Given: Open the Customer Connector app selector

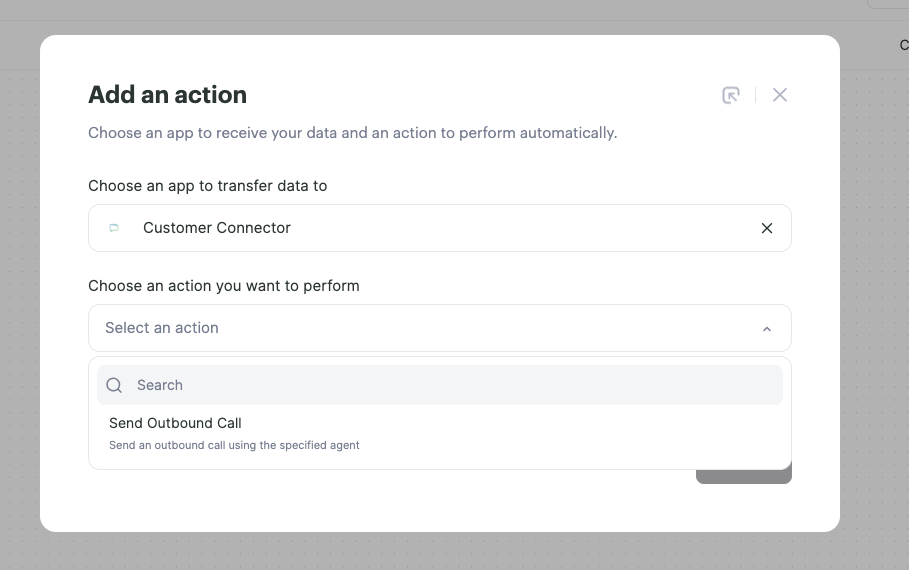Looking at the screenshot, I should [439, 228].
